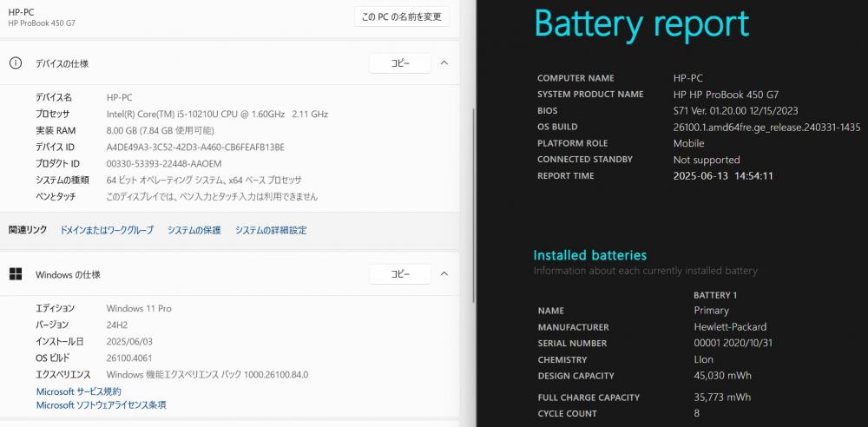Viewport: 868px width, 427px height.
Task: Select battery report computer name HP-PC
Action: tap(688, 78)
